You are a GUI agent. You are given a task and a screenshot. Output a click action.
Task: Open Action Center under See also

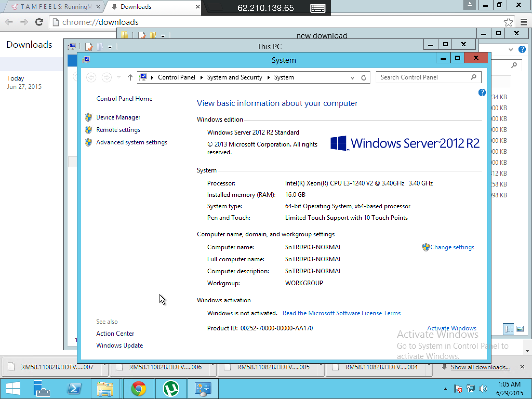[115, 334]
